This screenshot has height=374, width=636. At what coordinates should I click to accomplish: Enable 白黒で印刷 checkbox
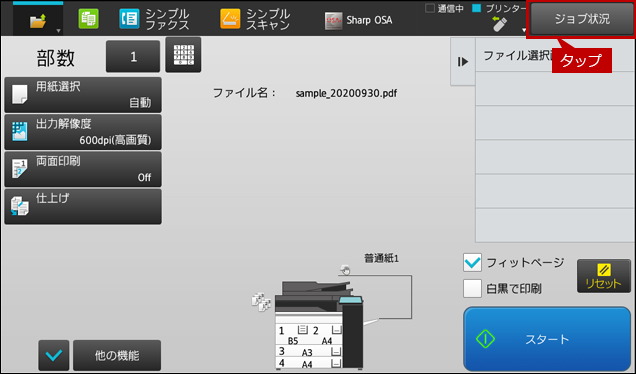[472, 288]
